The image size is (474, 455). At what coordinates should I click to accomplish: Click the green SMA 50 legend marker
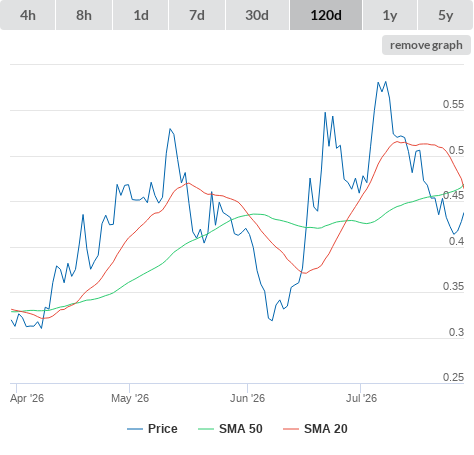206,429
